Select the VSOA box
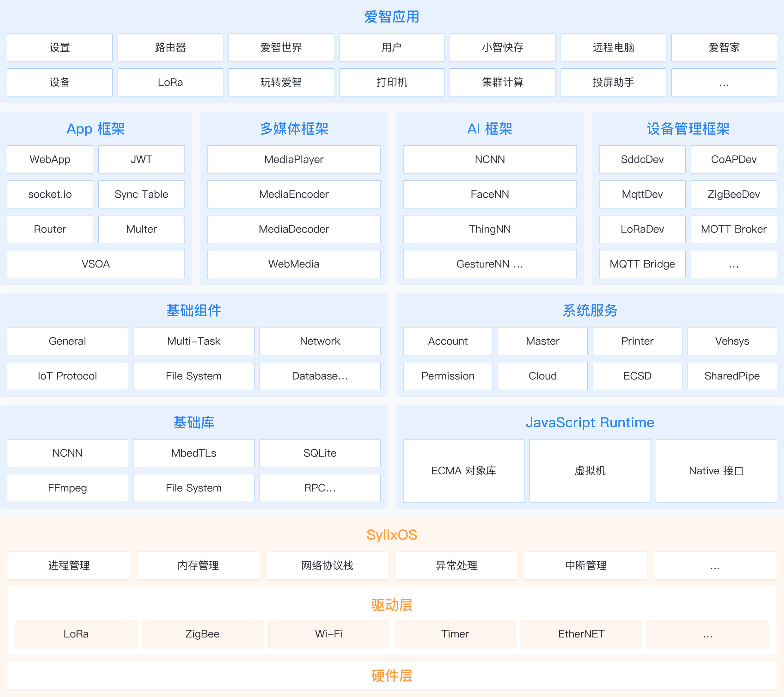The height and width of the screenshot is (697, 784). [x=96, y=264]
